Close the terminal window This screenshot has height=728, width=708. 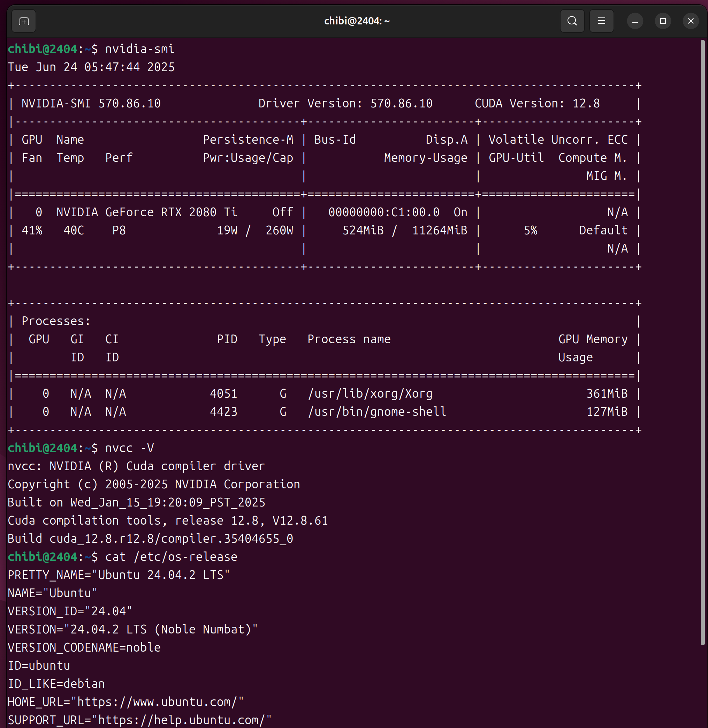(x=691, y=21)
